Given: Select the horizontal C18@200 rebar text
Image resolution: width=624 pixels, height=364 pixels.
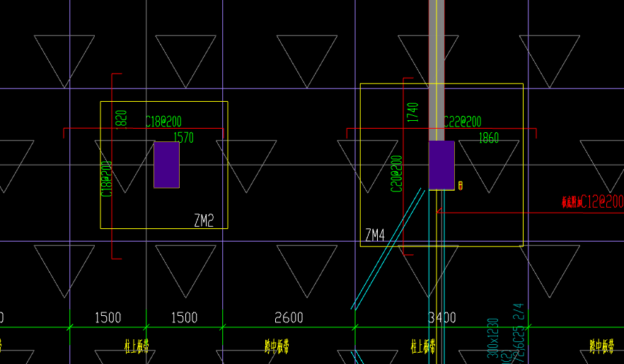Looking at the screenshot, I should coord(163,121).
